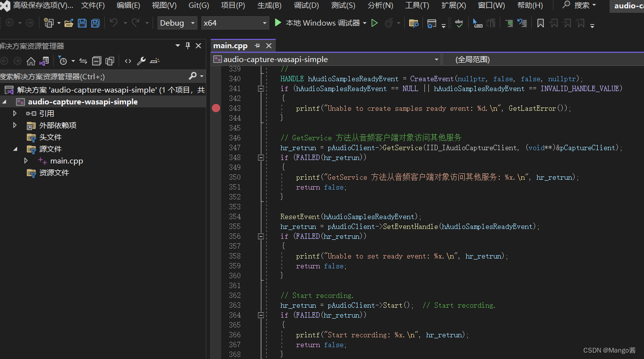Select the 头文件 folder
The width and height of the screenshot is (644, 359).
pos(50,137)
